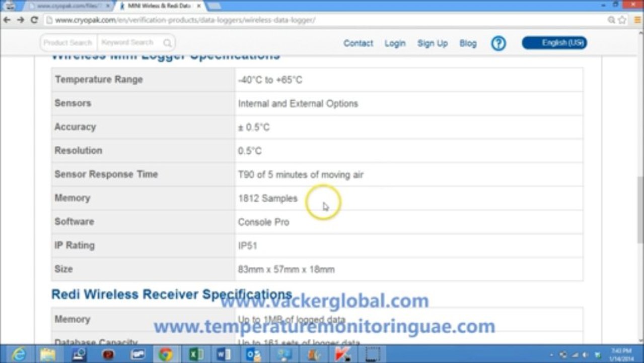Open the clock showing 7:43 PM

(x=621, y=354)
